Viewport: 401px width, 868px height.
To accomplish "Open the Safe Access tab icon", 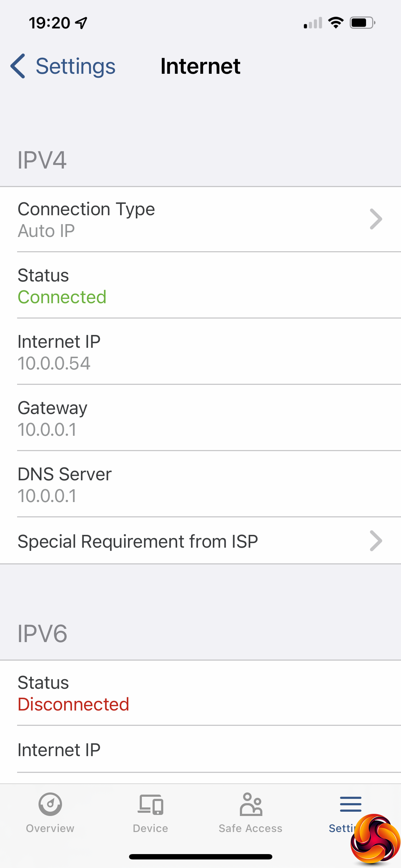I will (x=251, y=805).
